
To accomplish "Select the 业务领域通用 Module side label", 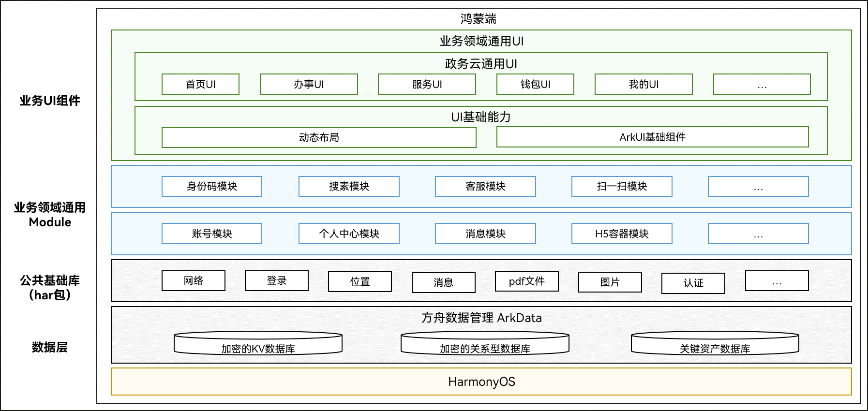I will tap(50, 215).
